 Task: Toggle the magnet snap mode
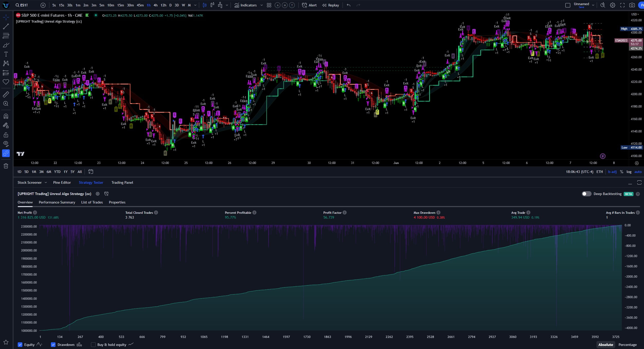(x=6, y=116)
